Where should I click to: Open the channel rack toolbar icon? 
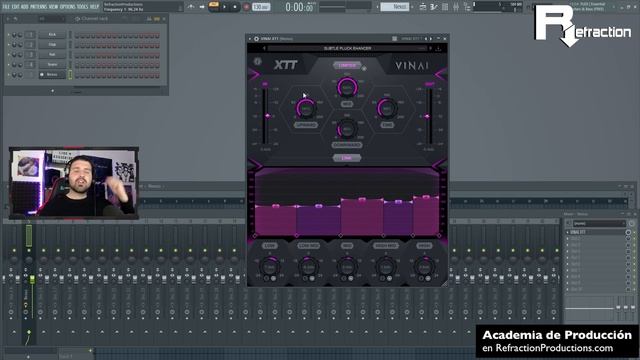[x=445, y=7]
